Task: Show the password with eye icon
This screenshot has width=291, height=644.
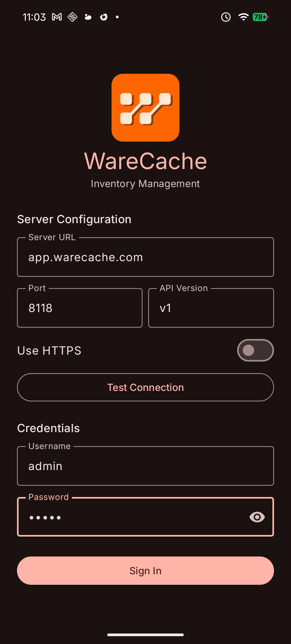Action: 257,517
